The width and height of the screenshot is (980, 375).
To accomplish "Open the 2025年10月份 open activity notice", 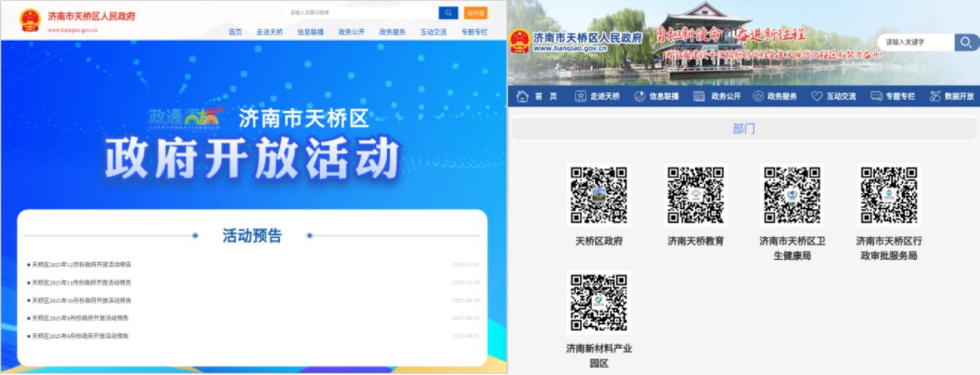I will click(x=81, y=300).
